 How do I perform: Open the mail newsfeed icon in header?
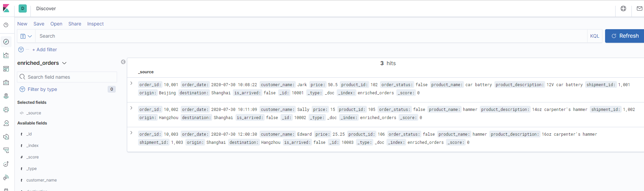[639, 8]
